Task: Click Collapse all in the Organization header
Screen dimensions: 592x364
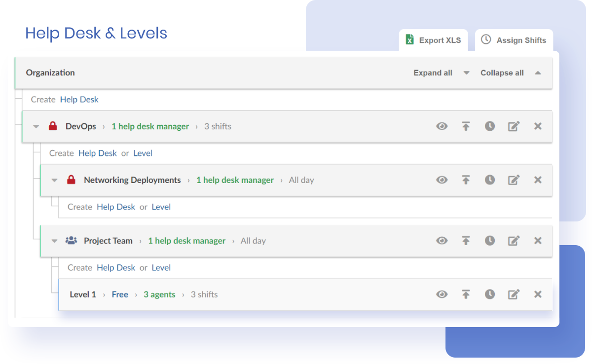Action: click(x=502, y=73)
